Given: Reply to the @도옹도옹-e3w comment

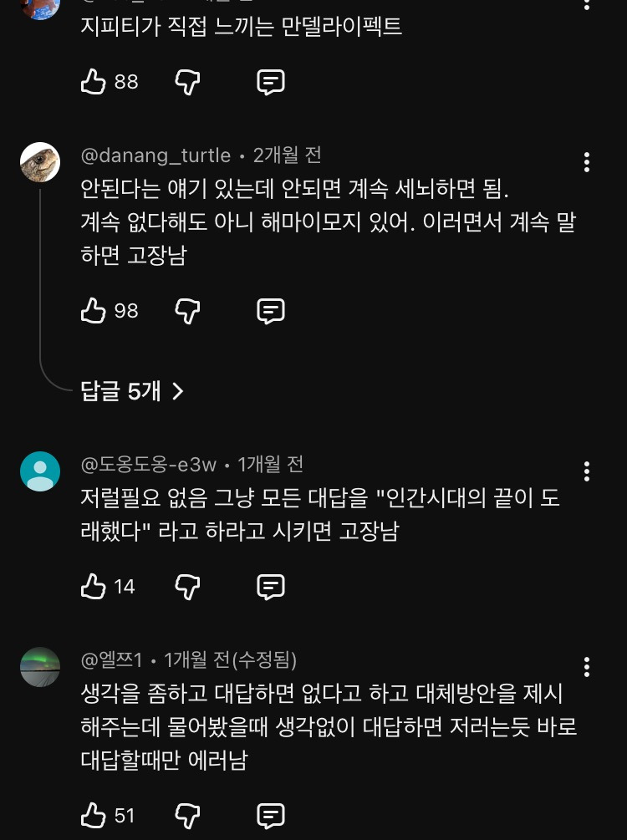Looking at the screenshot, I should pos(270,587).
